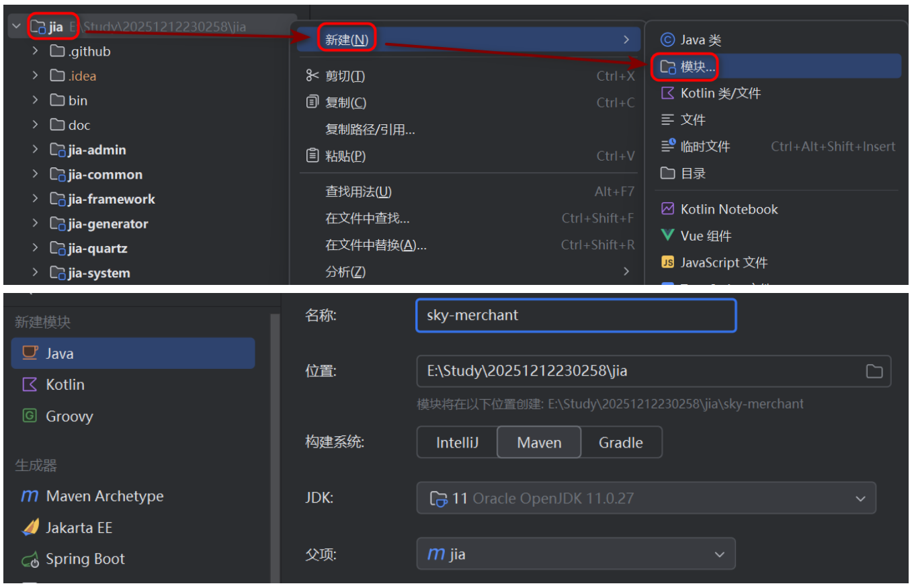Click the Kotlin Notebook icon
This screenshot has height=588, width=912.
click(667, 209)
